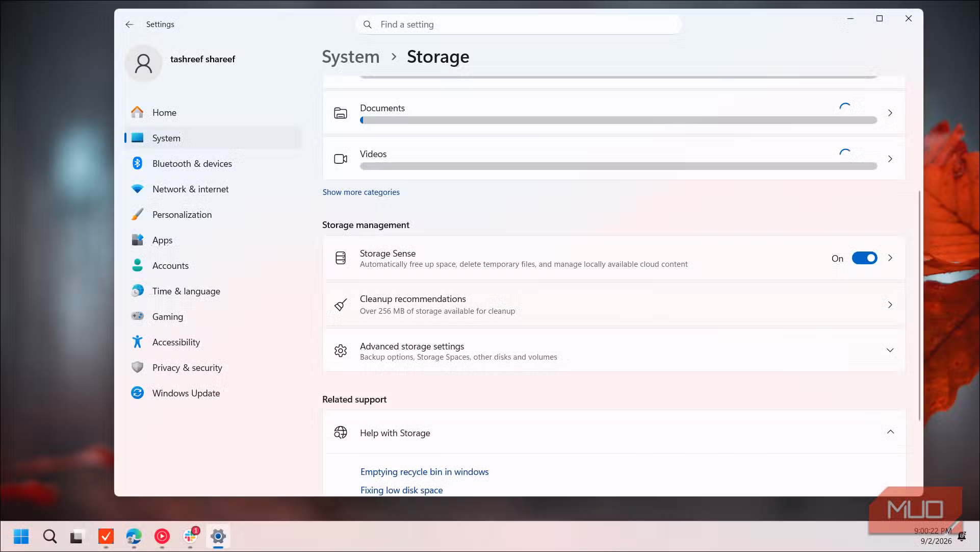Click the Documents storage usage bar
The height and width of the screenshot is (552, 980).
click(618, 120)
